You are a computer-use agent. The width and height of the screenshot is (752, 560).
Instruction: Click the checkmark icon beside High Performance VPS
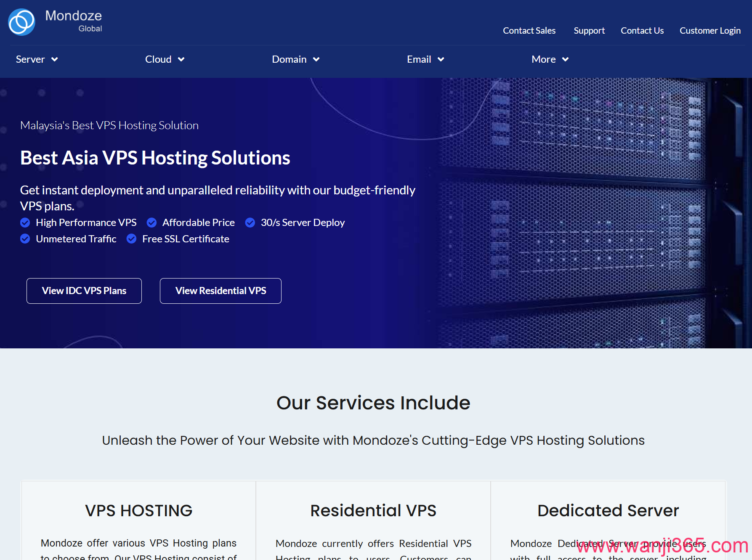(x=25, y=223)
